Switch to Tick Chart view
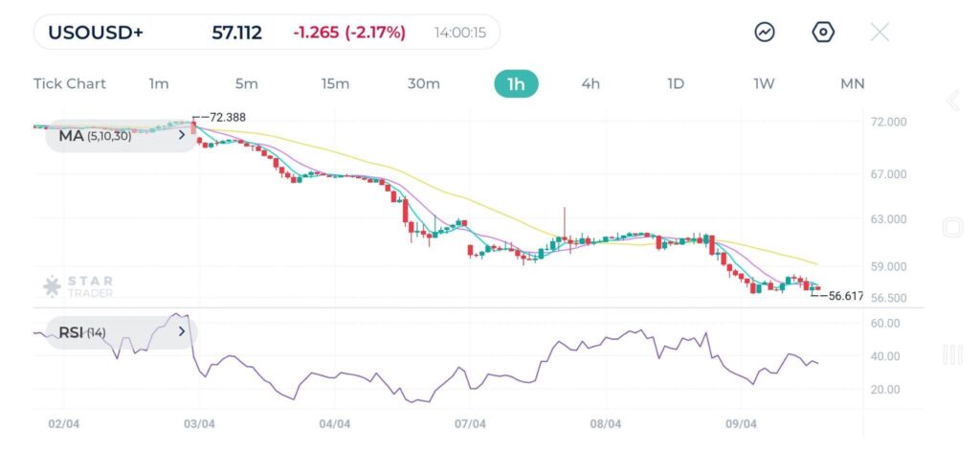This screenshot has width=980, height=453. [70, 84]
